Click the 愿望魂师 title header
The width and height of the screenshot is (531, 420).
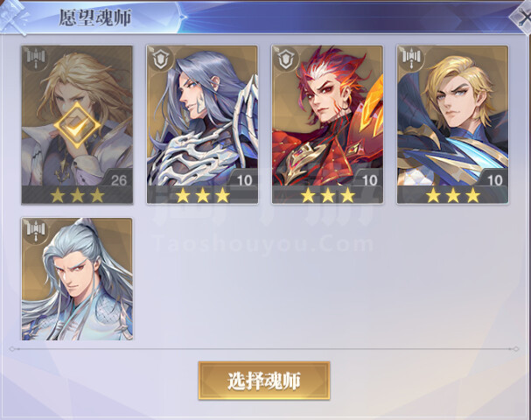pyautogui.click(x=95, y=17)
